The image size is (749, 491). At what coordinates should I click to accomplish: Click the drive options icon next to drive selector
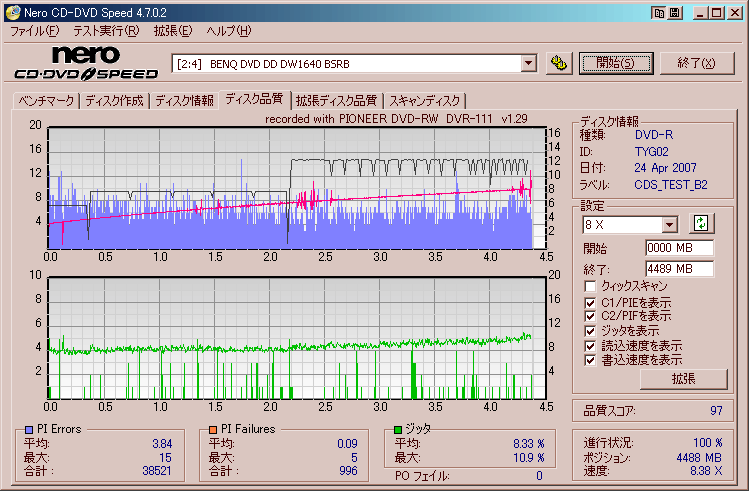(559, 63)
